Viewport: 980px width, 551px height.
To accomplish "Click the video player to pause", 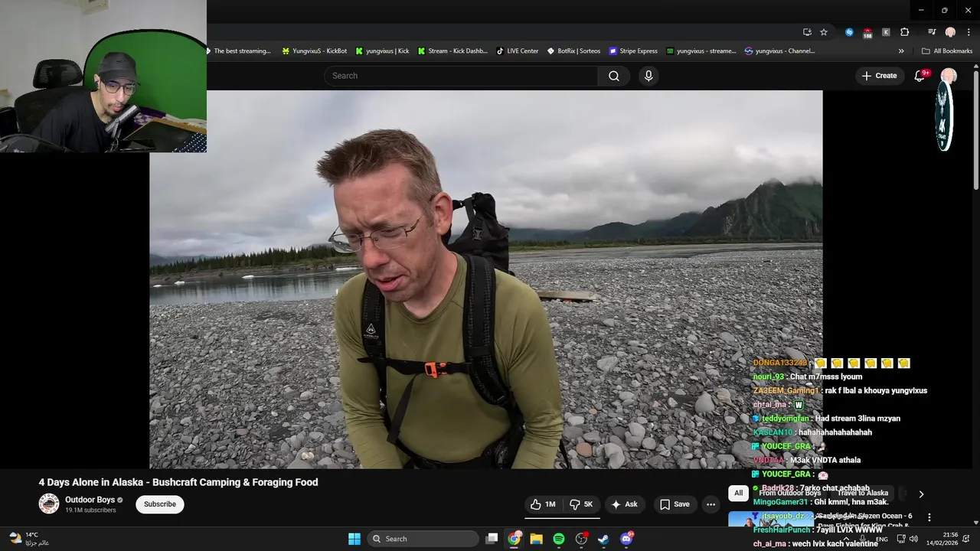I will (486, 279).
